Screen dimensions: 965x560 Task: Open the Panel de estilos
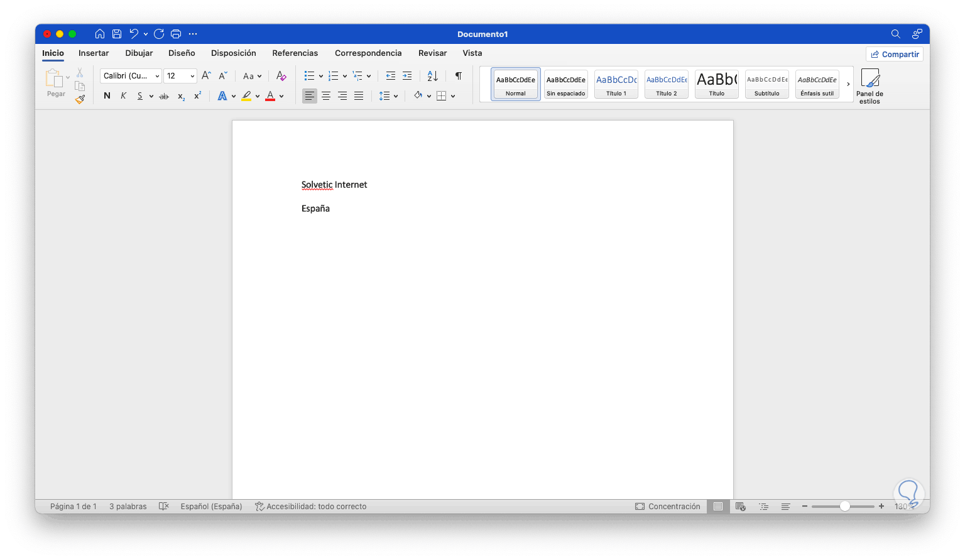click(x=870, y=86)
